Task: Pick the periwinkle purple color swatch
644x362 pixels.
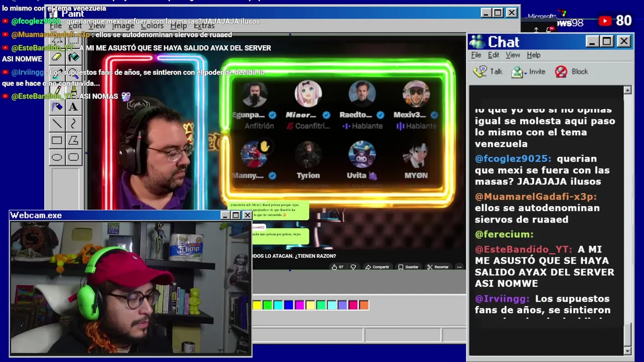Action: (x=342, y=305)
